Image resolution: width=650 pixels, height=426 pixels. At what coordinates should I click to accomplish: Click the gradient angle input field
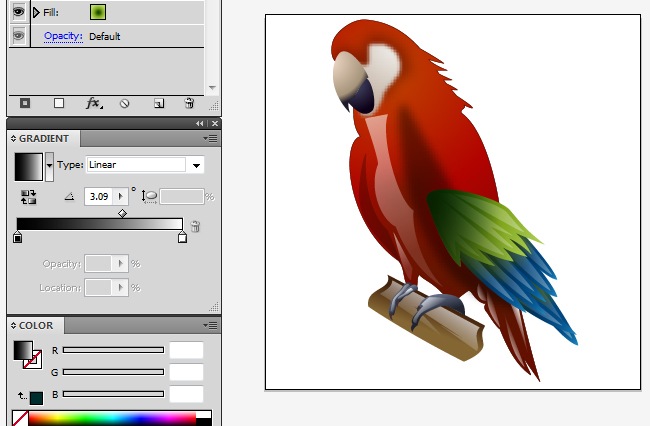pyautogui.click(x=100, y=197)
